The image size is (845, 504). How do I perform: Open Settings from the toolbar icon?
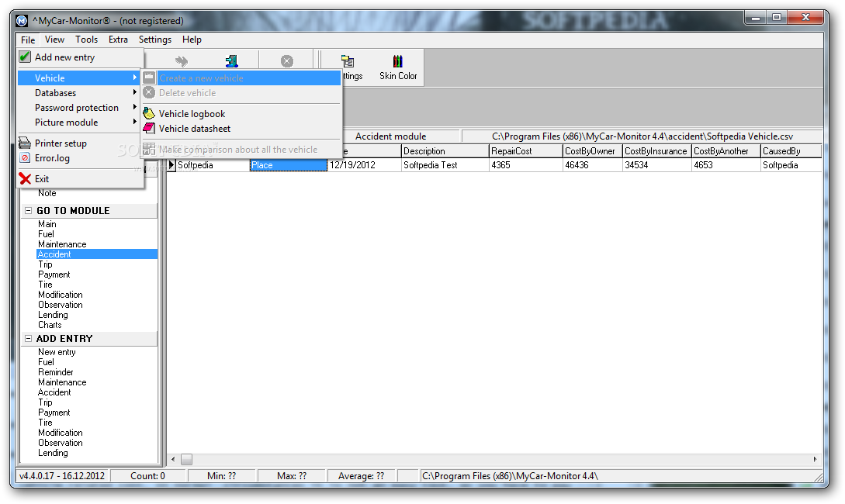click(x=348, y=61)
